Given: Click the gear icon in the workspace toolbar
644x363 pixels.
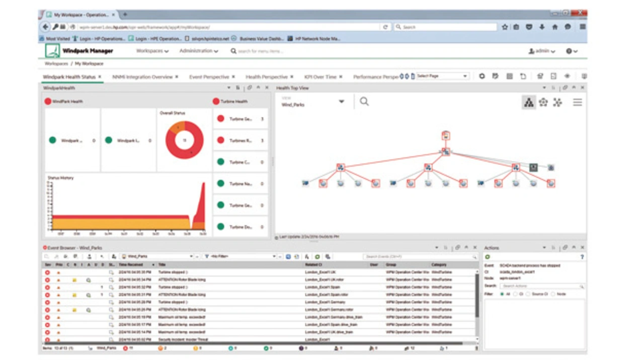Looking at the screenshot, I should (x=481, y=77).
